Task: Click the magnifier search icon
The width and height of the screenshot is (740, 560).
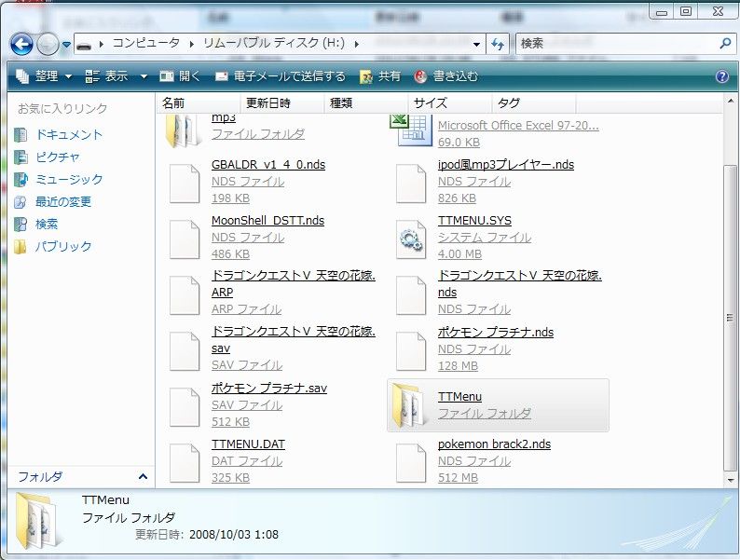Action: (x=725, y=44)
